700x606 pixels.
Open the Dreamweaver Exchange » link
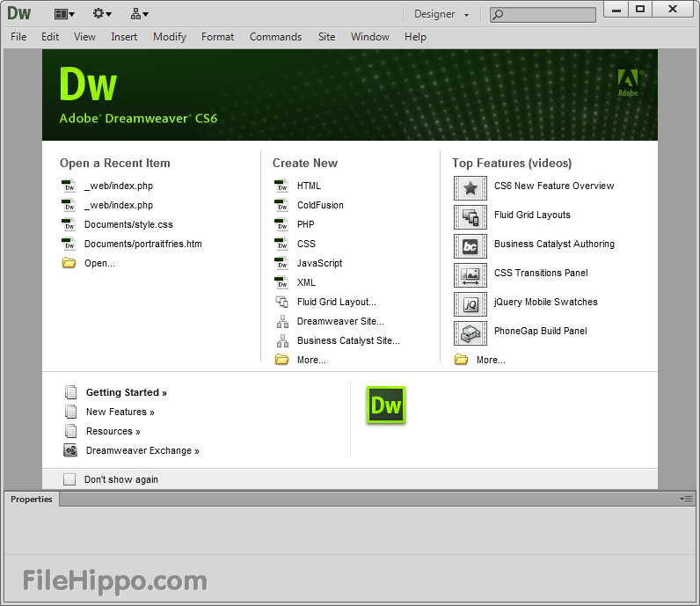click(142, 450)
